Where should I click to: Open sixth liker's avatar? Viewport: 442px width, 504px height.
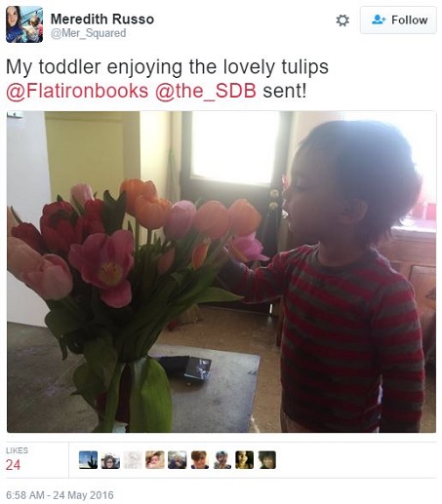pos(200,460)
